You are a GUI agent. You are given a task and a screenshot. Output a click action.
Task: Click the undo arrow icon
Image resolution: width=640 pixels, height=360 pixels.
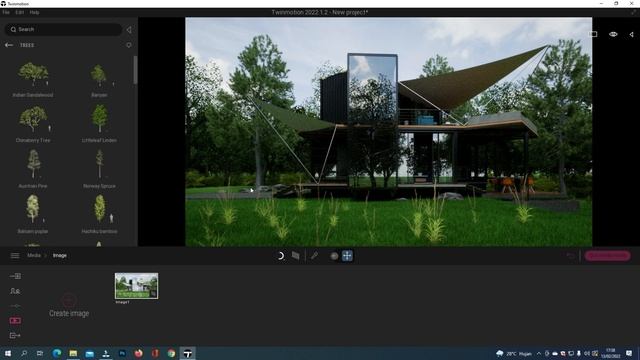[570, 256]
